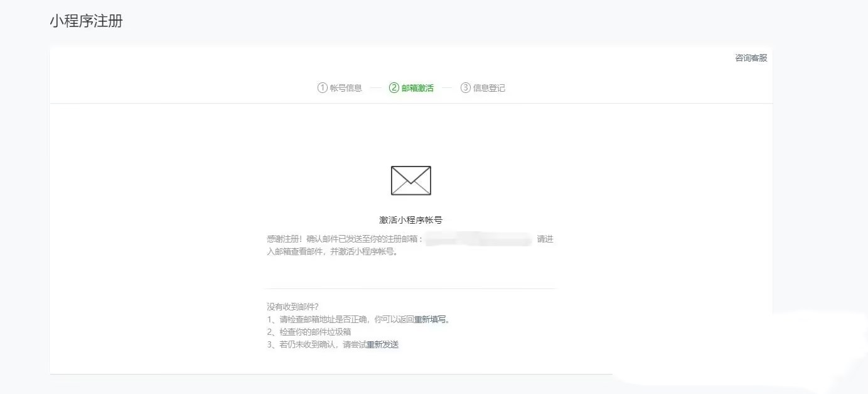Click the connector line after 帐号信息

click(x=376, y=88)
